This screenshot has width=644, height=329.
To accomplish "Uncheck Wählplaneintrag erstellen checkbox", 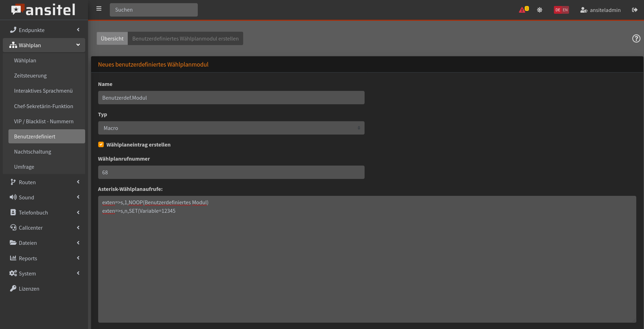I will (x=101, y=144).
